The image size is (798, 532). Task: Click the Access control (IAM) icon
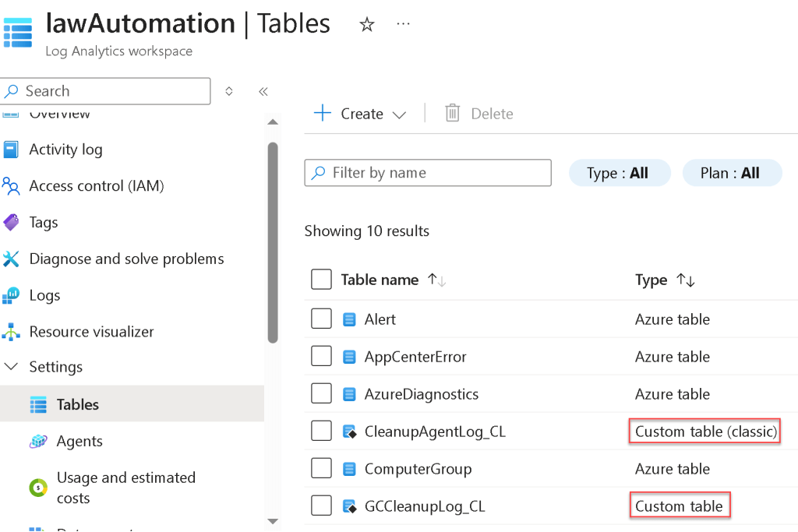click(11, 185)
